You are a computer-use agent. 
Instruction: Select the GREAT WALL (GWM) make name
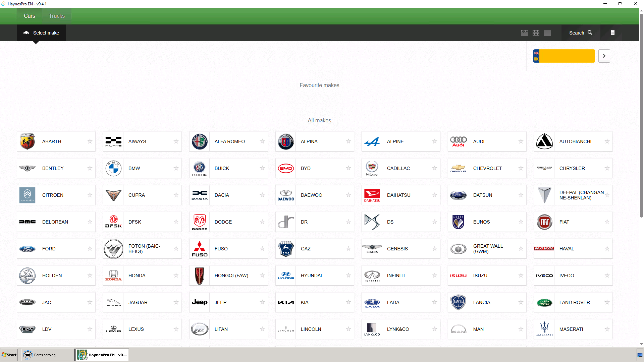(x=488, y=249)
